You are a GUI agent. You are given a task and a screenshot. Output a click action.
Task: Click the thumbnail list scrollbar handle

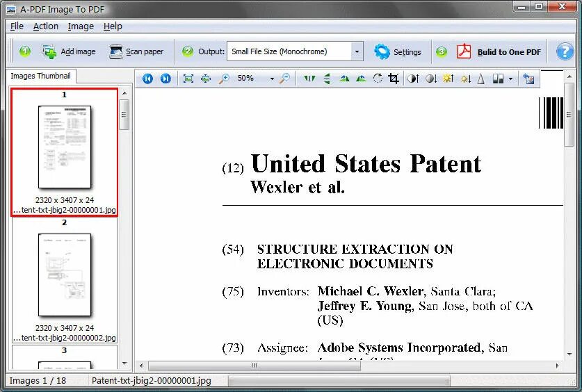pyautogui.click(x=124, y=115)
